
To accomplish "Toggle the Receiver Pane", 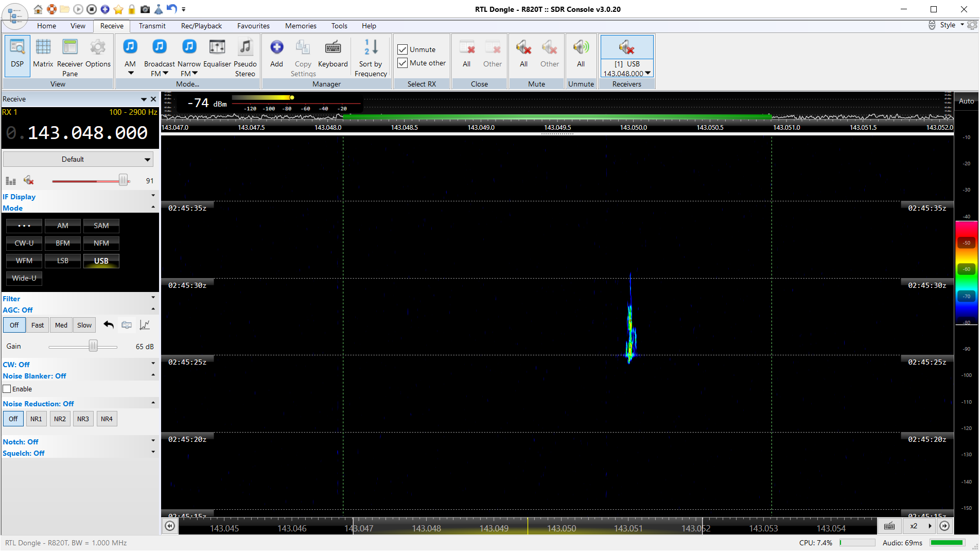I will (x=70, y=57).
